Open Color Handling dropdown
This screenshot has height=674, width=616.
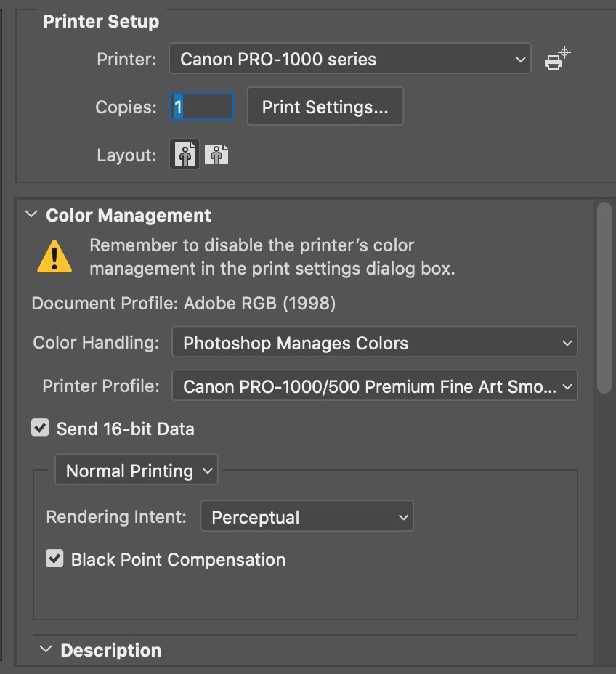coord(374,342)
